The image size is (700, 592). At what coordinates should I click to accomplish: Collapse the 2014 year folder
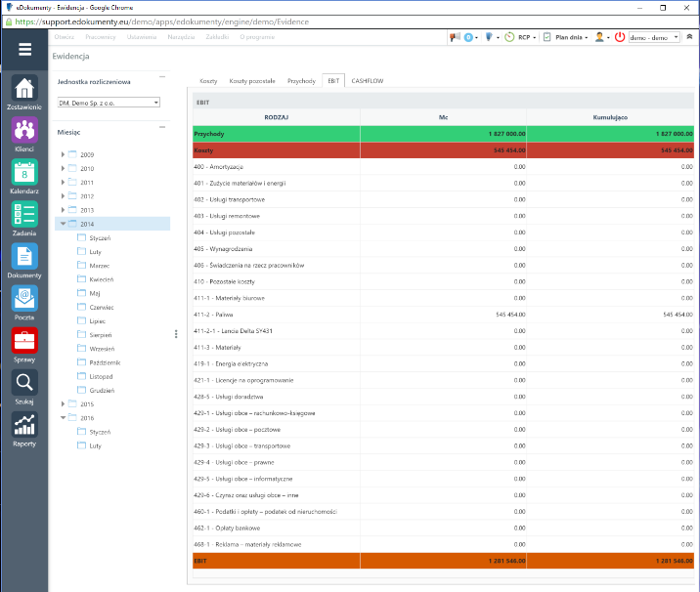pos(63,224)
